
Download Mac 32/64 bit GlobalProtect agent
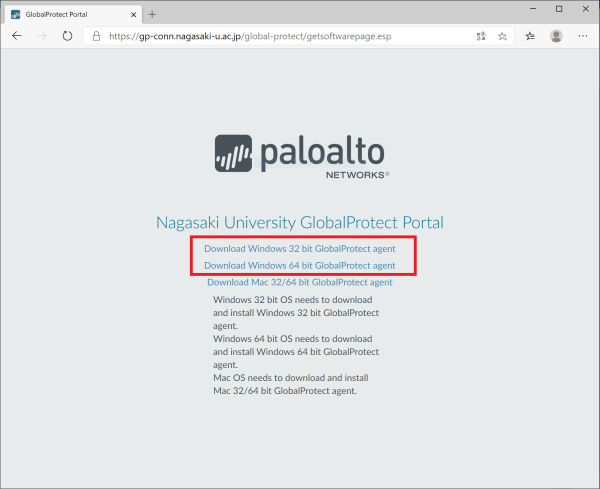coord(299,282)
